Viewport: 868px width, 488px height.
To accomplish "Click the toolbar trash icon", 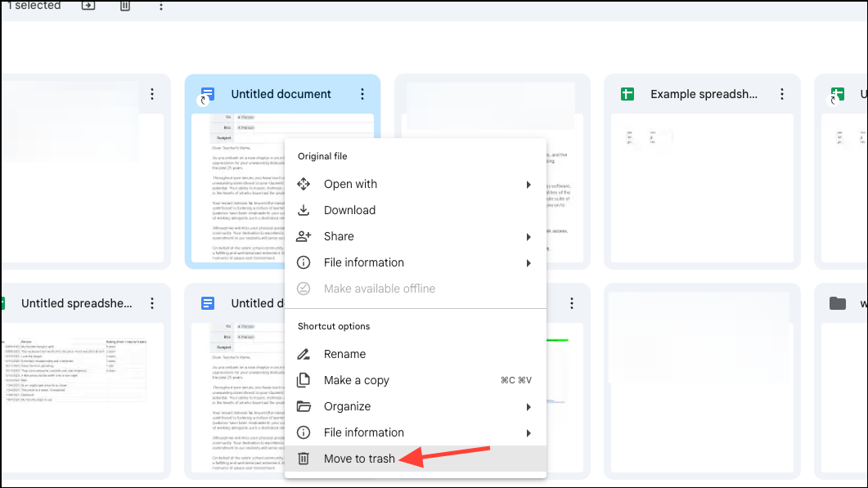I will [x=125, y=6].
